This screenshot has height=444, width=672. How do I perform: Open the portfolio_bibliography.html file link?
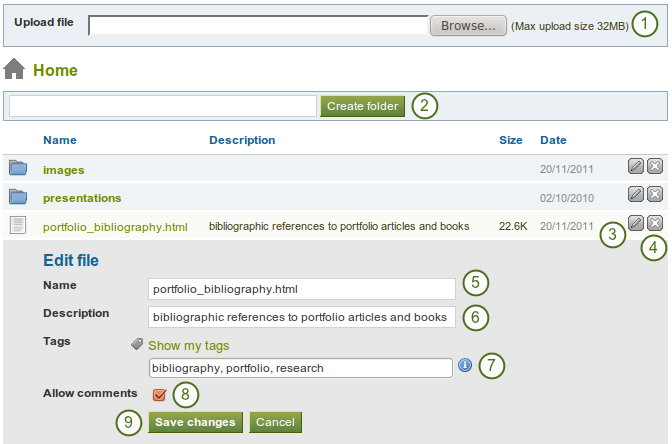(115, 227)
